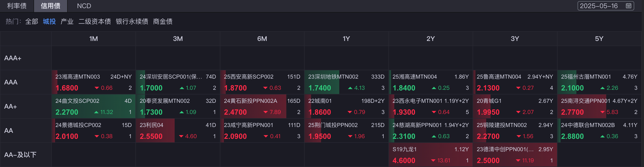Image resolution: width=644 pixels, height=167 pixels.
Task: Click the 1M column header
Action: tap(93, 39)
